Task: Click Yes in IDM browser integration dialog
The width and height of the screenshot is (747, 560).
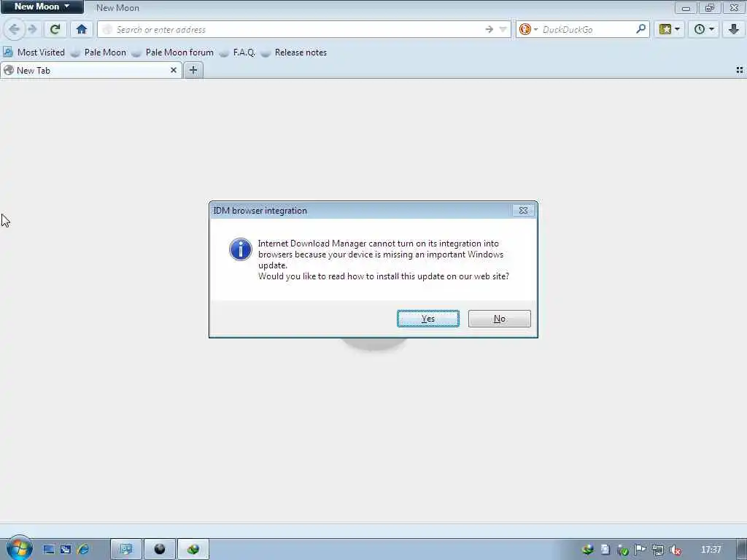Action: point(427,319)
